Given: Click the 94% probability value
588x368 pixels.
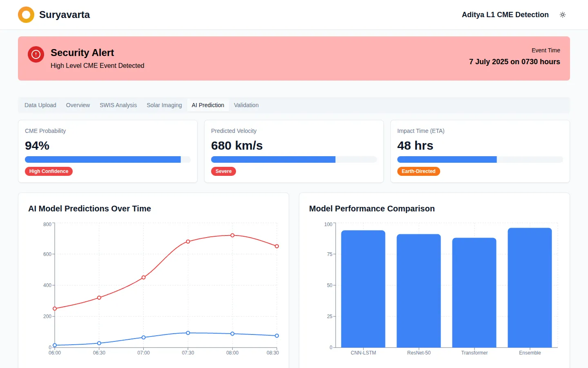Looking at the screenshot, I should coord(37,146).
